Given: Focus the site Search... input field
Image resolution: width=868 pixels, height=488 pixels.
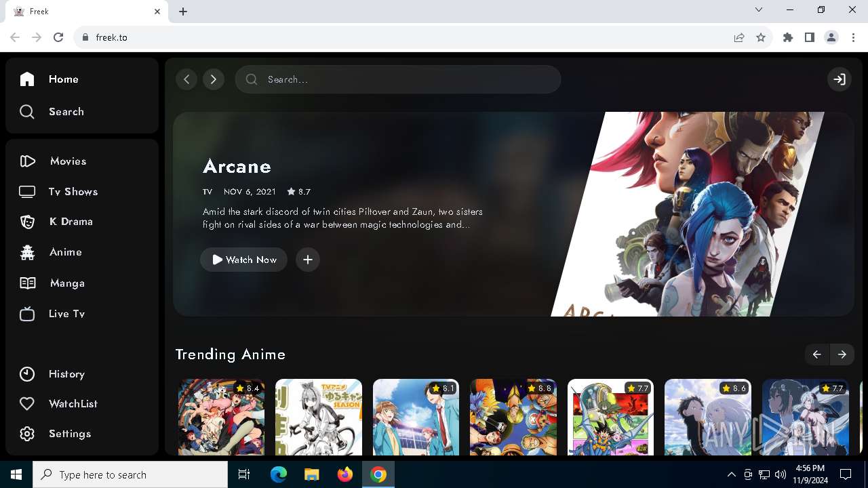Looking at the screenshot, I should [x=398, y=79].
